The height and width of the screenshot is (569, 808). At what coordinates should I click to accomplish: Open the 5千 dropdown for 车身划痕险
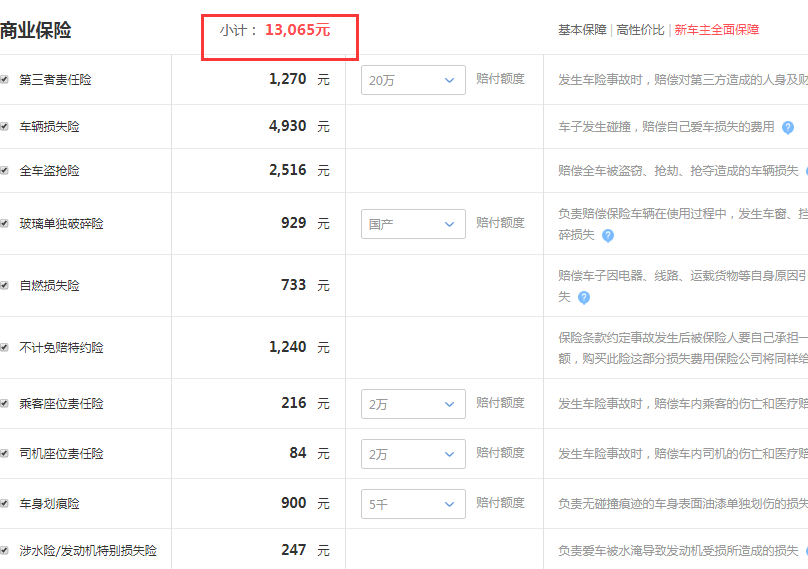tap(413, 504)
